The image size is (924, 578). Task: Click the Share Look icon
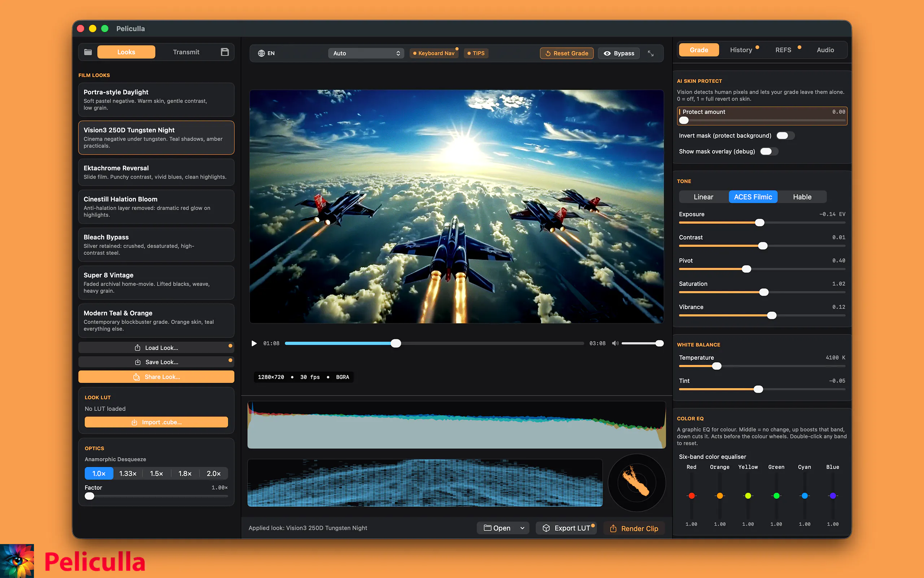pyautogui.click(x=136, y=376)
